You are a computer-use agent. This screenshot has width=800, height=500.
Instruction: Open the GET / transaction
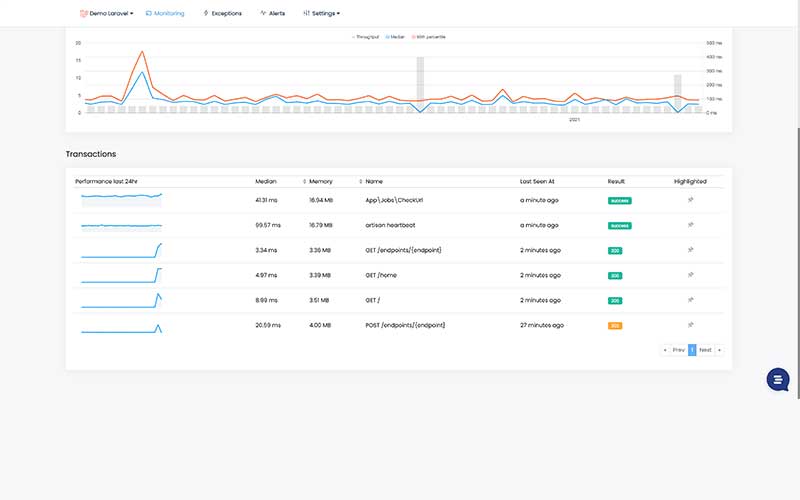tap(372, 300)
